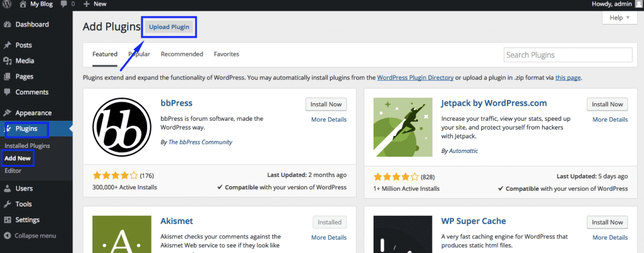Viewport: 644px width, 253px height.
Task: Open the bbPress plugin title
Action: tap(176, 103)
